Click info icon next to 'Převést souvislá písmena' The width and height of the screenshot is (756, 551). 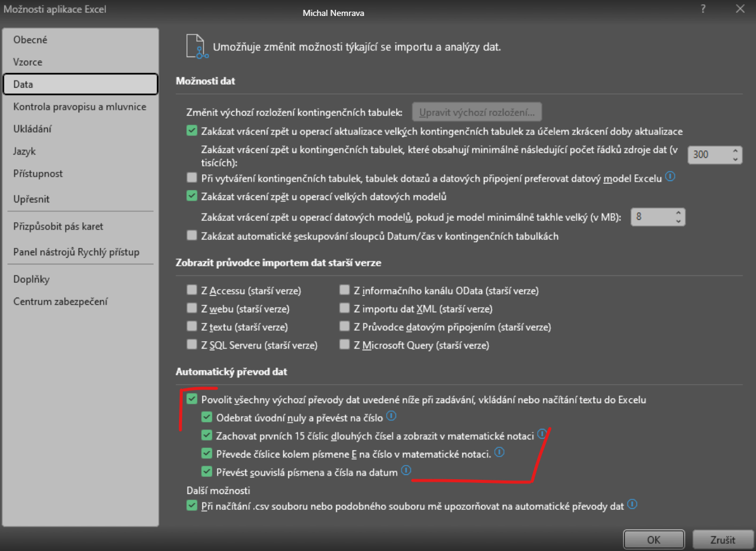click(x=406, y=471)
